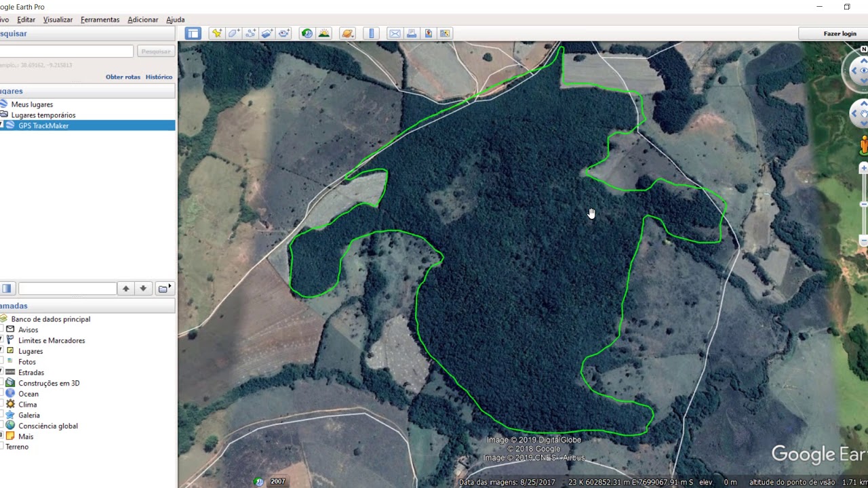Click the Fazer login button
Image resolution: width=868 pixels, height=488 pixels.
pos(840,33)
